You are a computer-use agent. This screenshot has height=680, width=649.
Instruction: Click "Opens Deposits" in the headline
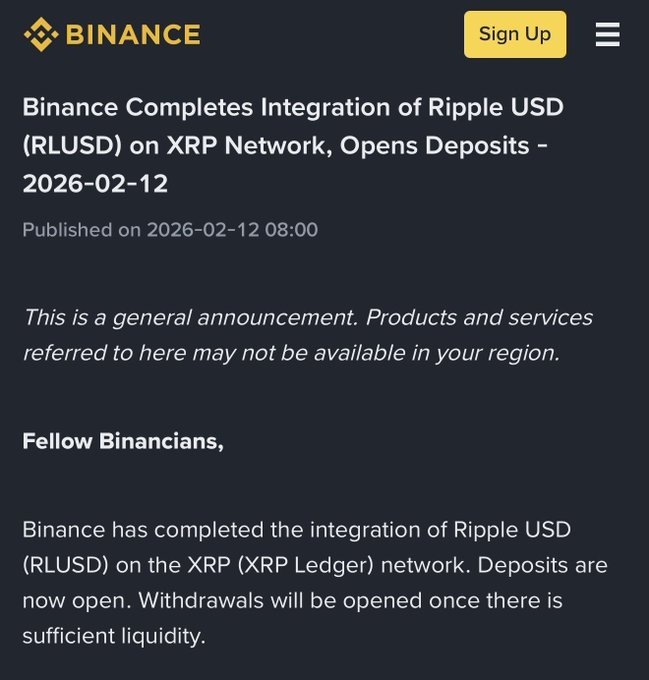[x=434, y=145]
